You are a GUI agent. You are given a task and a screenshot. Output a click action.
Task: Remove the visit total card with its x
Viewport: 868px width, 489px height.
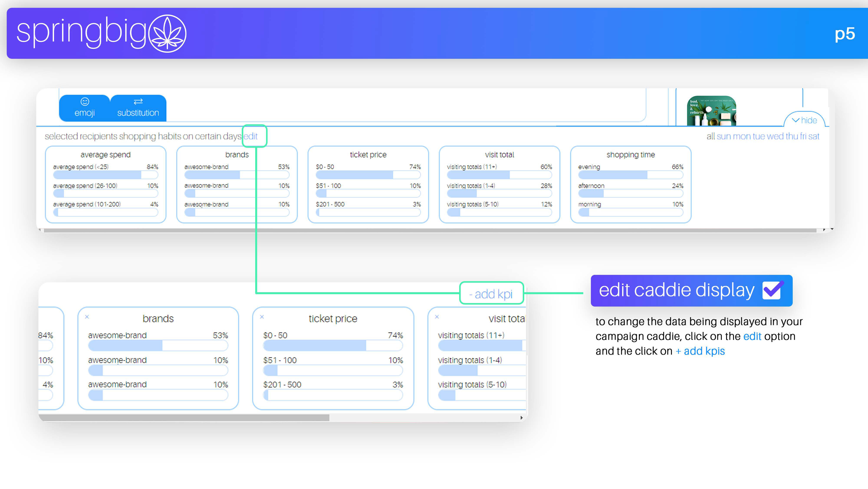pos(437,317)
